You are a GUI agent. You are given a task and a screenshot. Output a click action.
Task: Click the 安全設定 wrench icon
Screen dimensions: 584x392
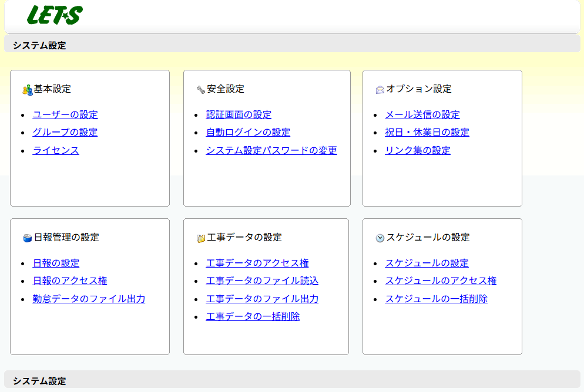coord(201,90)
